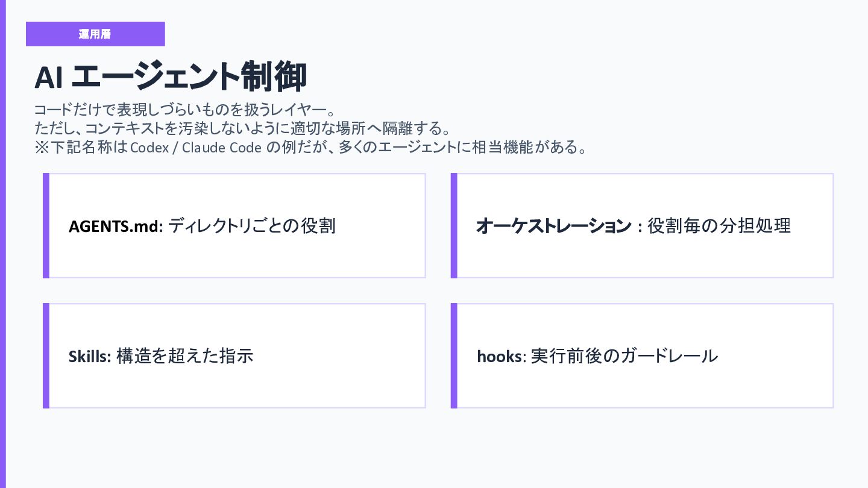Click purple accent bar of Skills card

coord(46,355)
